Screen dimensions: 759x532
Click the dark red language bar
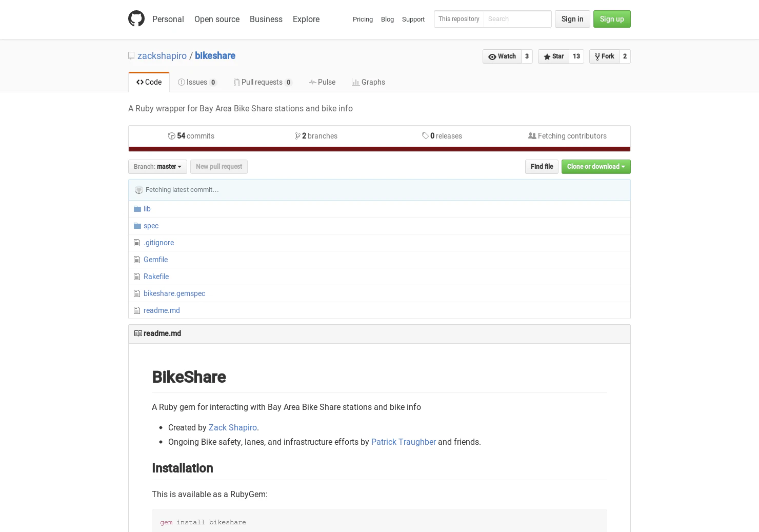pos(379,149)
